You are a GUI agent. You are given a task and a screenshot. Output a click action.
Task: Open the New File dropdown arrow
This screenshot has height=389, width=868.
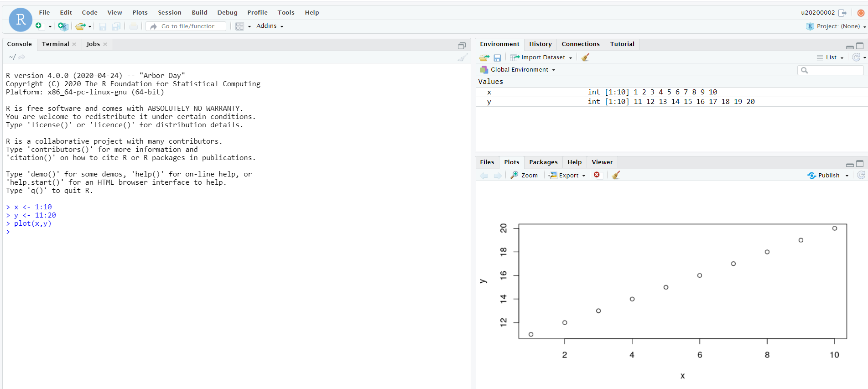pyautogui.click(x=50, y=26)
